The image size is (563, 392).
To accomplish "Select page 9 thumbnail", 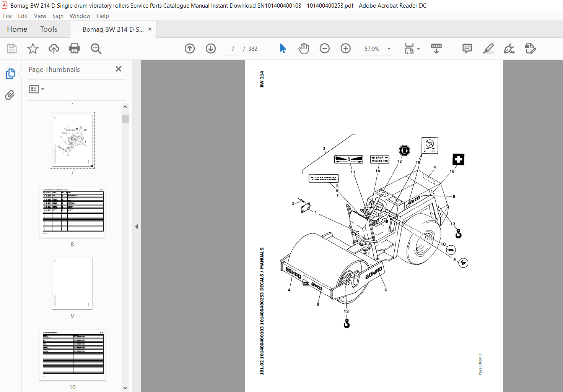I will tap(72, 283).
